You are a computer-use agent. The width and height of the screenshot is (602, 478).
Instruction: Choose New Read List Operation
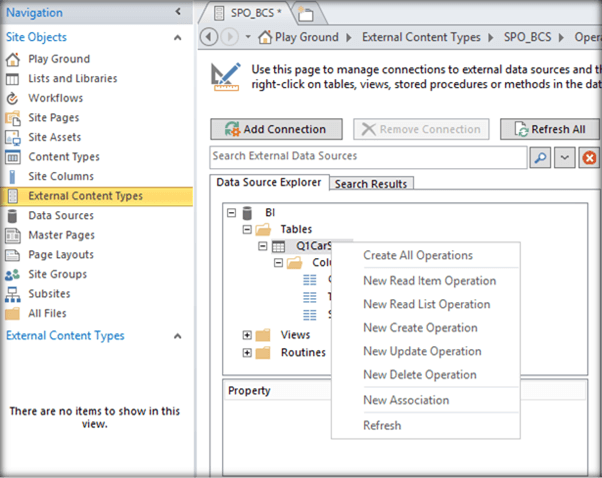(x=427, y=304)
